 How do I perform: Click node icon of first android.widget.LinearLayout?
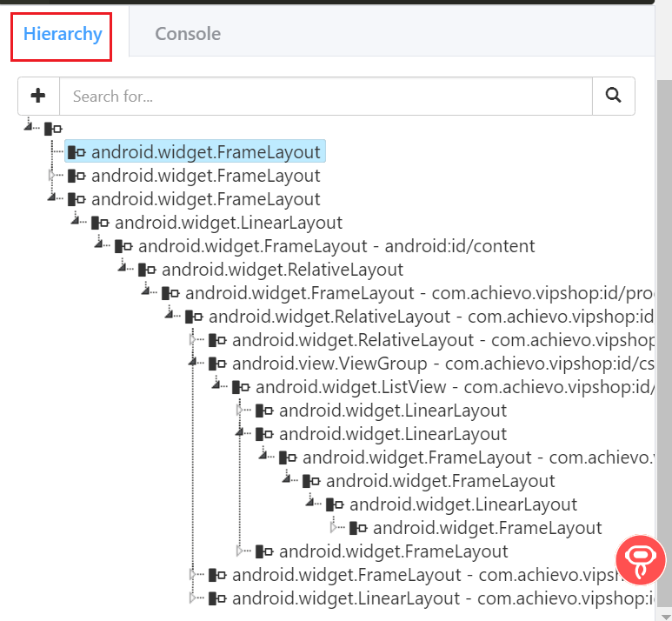click(100, 223)
